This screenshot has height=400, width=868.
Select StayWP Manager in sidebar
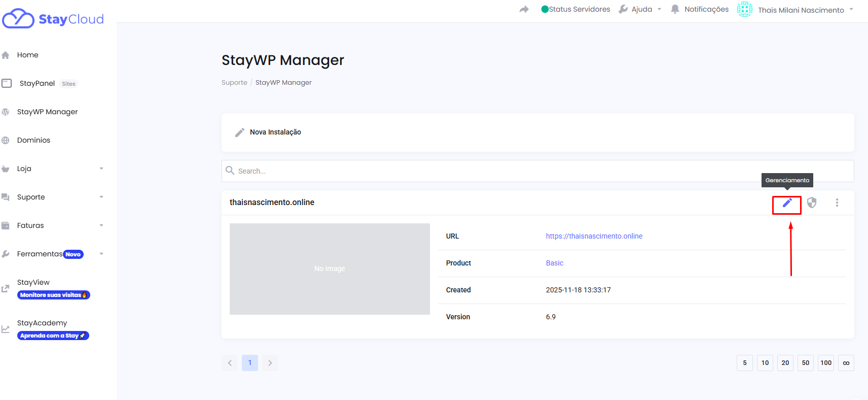[47, 112]
